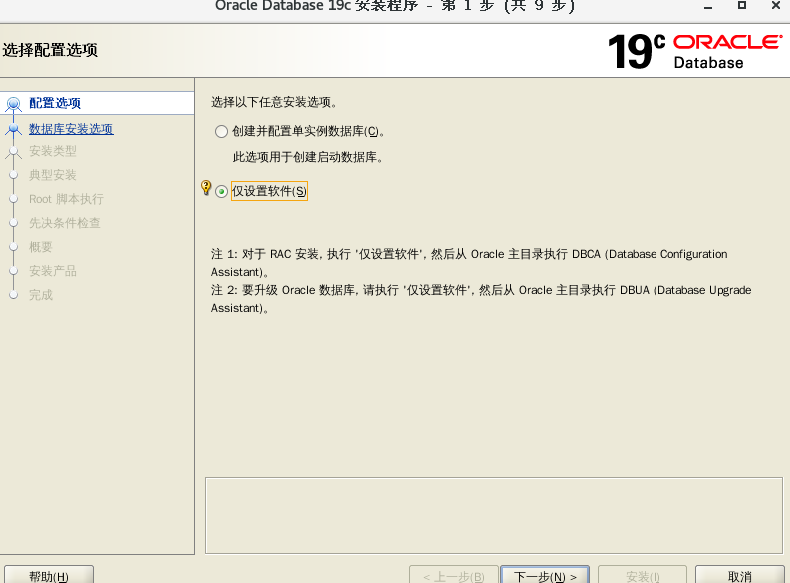Click 'Root 脚本执行' step in sidebar

66,199
